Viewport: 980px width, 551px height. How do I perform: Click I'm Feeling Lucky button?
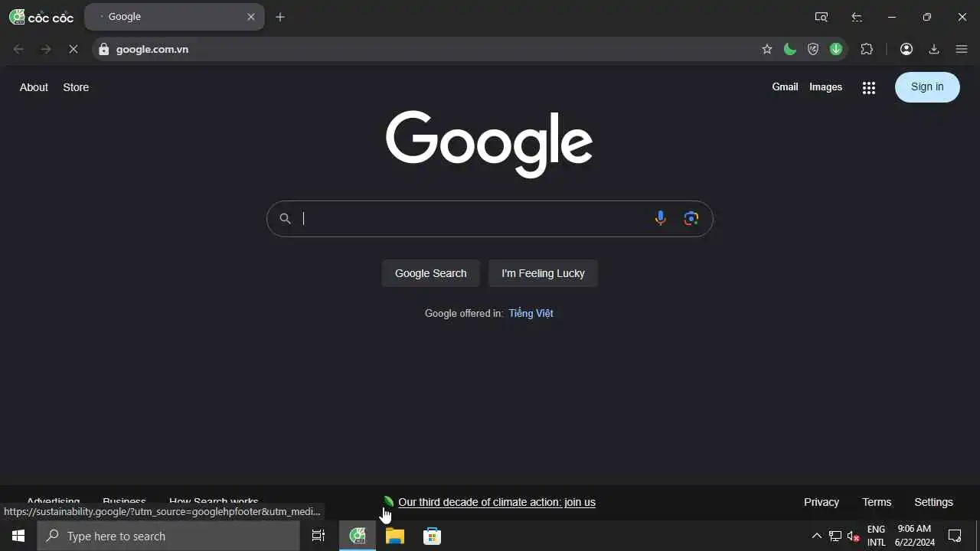coord(543,273)
